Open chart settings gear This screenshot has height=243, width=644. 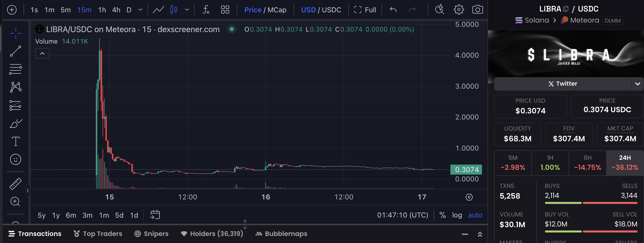coord(459,10)
